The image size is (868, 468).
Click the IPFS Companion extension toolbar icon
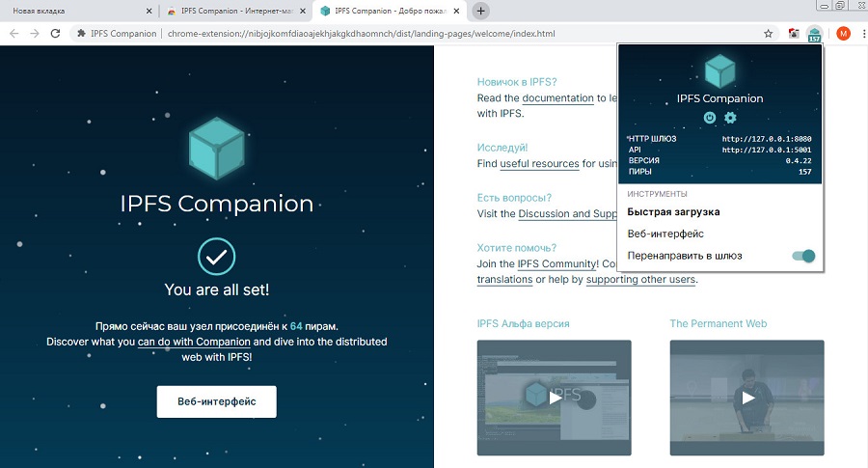[814, 34]
